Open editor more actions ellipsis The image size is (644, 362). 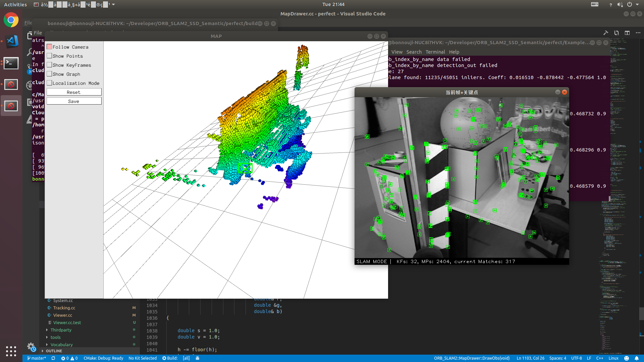pyautogui.click(x=638, y=33)
